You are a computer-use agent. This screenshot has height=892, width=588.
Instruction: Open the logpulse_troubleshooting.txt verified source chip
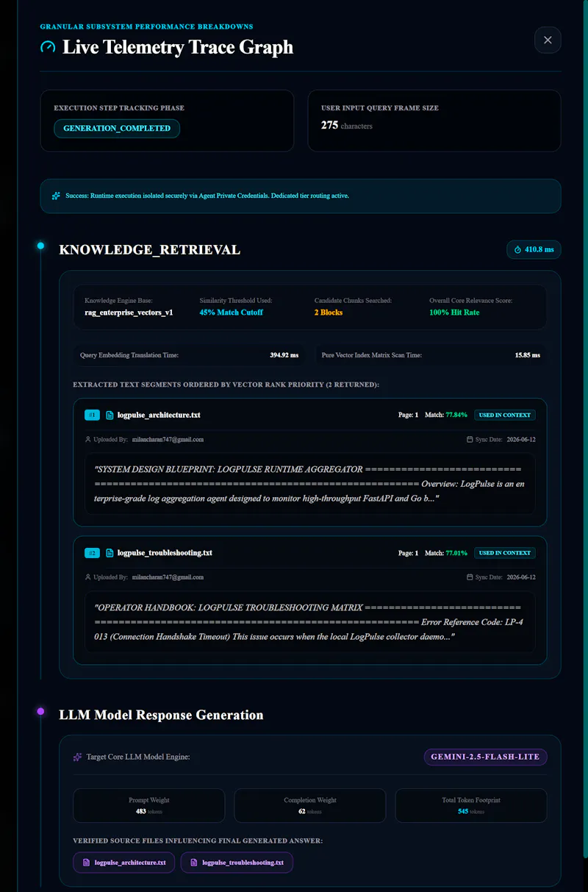pos(237,863)
